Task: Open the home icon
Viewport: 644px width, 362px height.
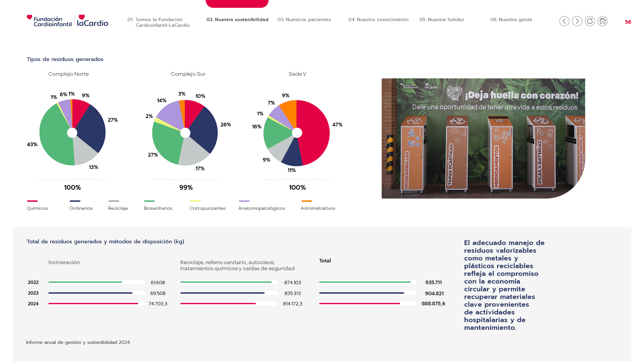Action: click(x=602, y=21)
